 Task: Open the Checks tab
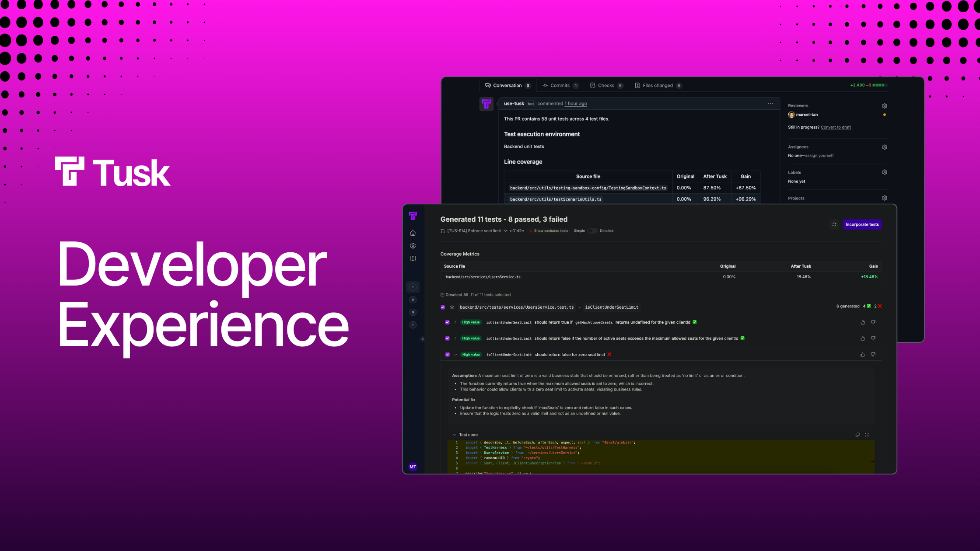pos(606,86)
